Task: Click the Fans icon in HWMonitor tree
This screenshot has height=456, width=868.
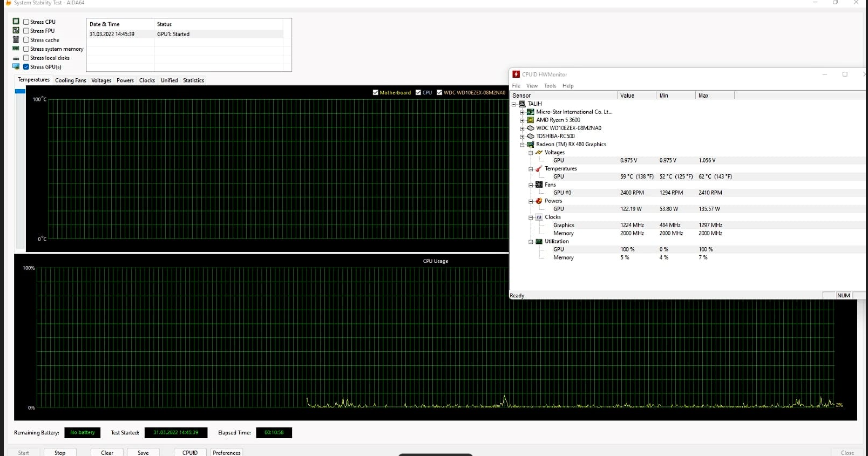Action: (x=539, y=185)
